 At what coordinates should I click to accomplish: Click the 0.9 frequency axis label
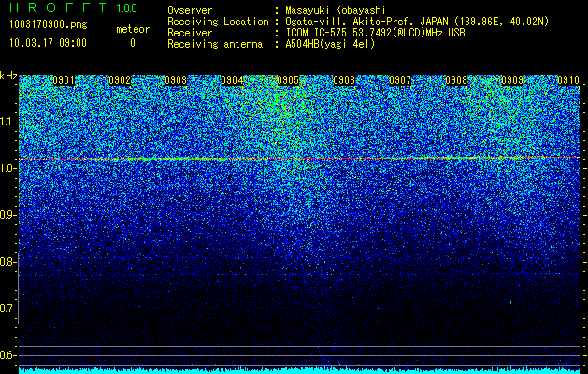click(x=7, y=215)
